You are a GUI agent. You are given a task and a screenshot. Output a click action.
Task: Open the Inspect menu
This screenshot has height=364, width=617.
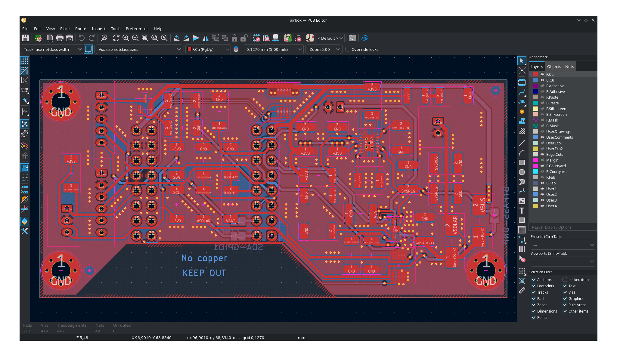pyautogui.click(x=98, y=29)
